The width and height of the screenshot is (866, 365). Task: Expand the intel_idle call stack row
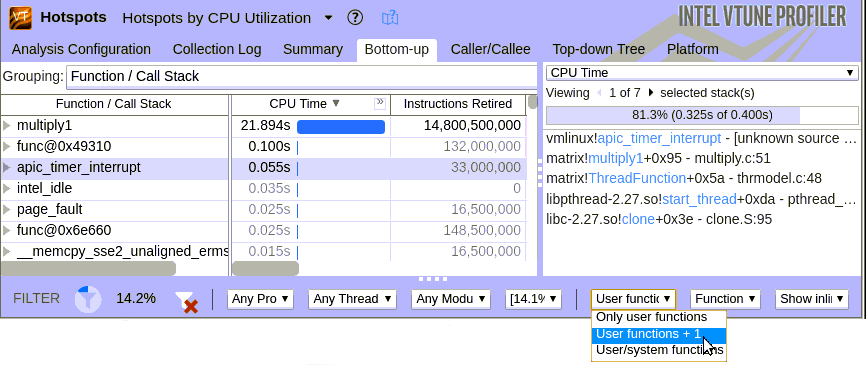[7, 188]
